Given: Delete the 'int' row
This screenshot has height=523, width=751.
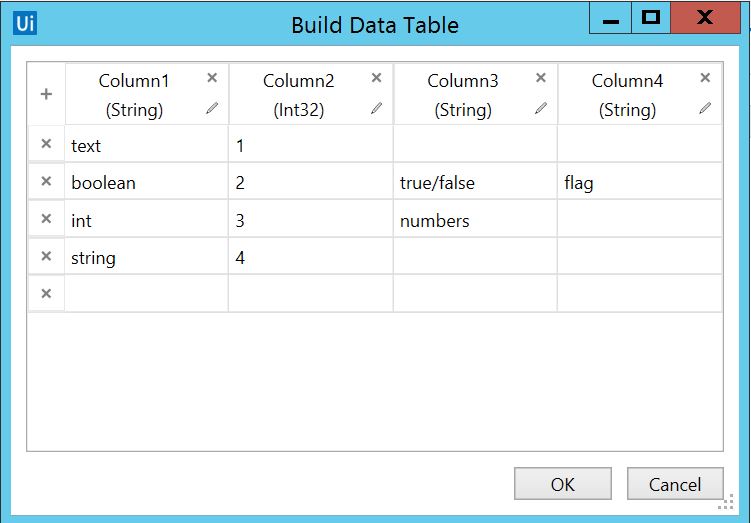Looking at the screenshot, I should pos(46,219).
